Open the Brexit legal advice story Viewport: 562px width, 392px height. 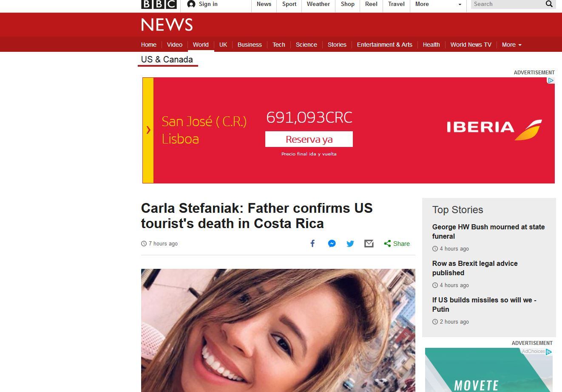pos(475,268)
